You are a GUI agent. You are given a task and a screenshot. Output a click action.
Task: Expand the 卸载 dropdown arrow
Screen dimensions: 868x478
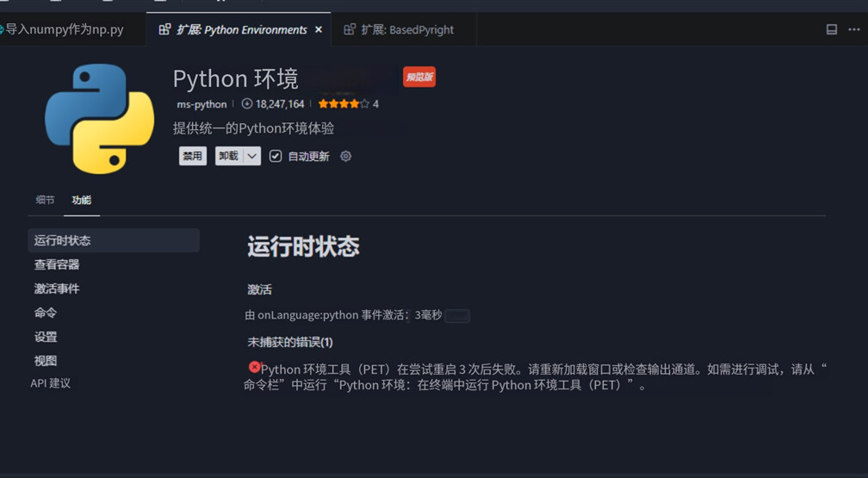pyautogui.click(x=251, y=157)
